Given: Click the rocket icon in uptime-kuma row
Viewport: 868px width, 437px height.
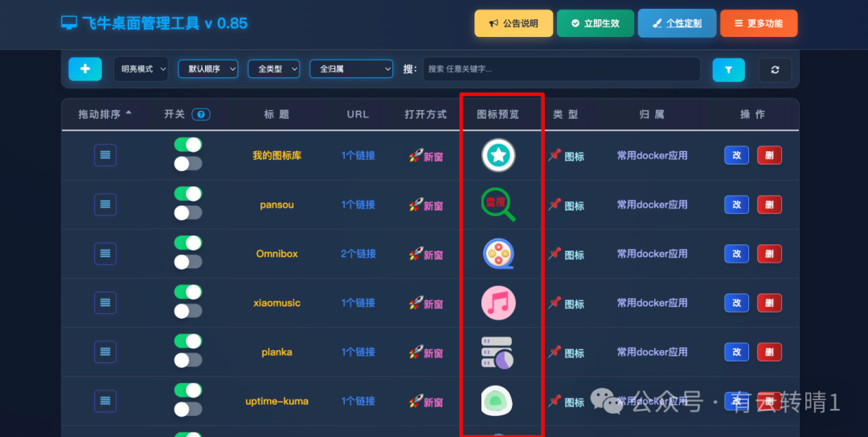Looking at the screenshot, I should pyautogui.click(x=416, y=401).
